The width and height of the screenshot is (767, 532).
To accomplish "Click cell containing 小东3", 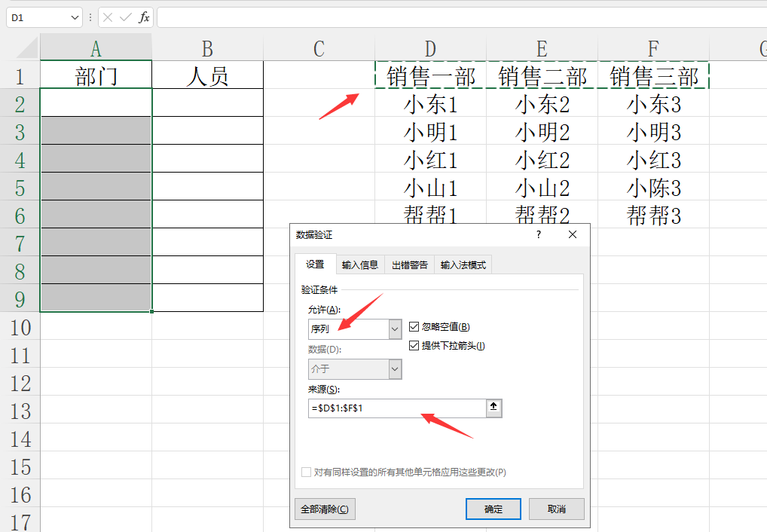I will (653, 104).
